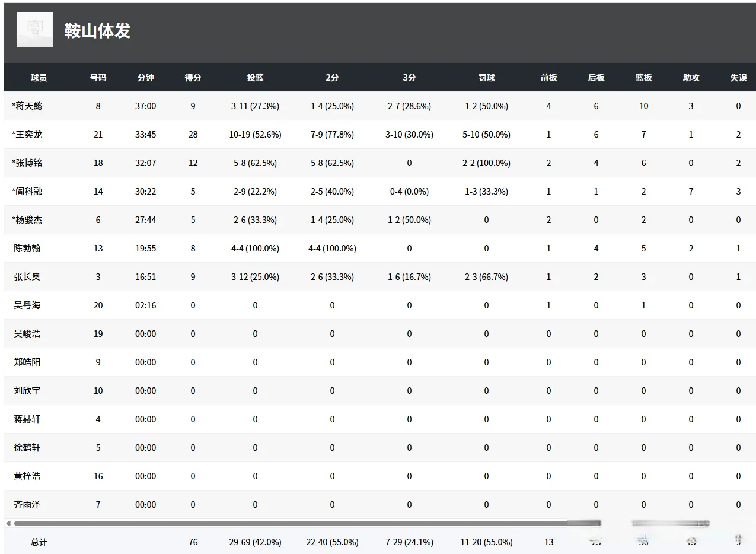The image size is (756, 554).
Task: Sort by 得分 column header
Action: [x=193, y=78]
